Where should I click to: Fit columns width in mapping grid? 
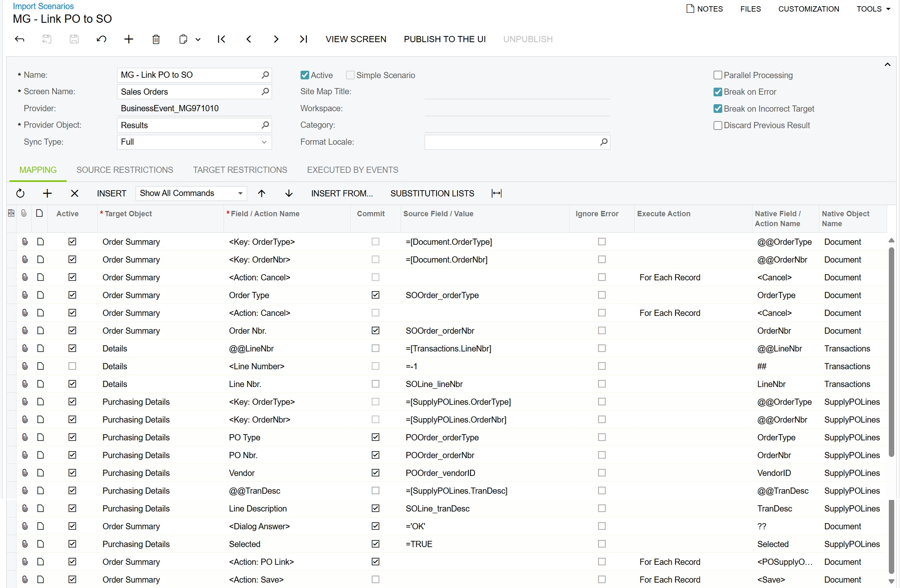pos(496,193)
